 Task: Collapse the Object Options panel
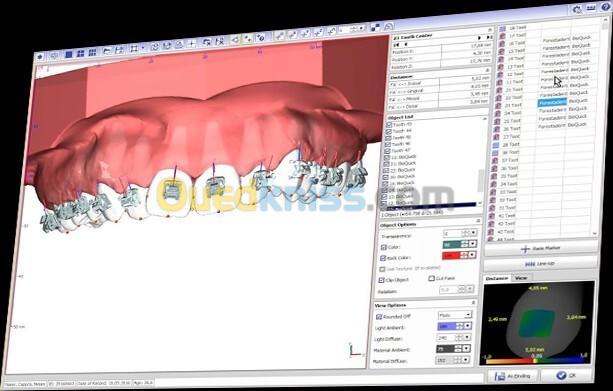tap(477, 221)
